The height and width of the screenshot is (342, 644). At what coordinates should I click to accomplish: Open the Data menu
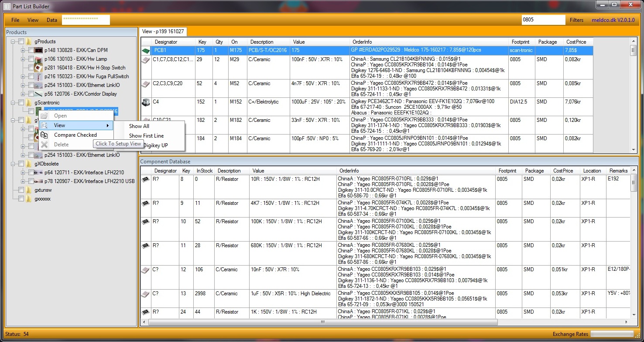[x=51, y=20]
